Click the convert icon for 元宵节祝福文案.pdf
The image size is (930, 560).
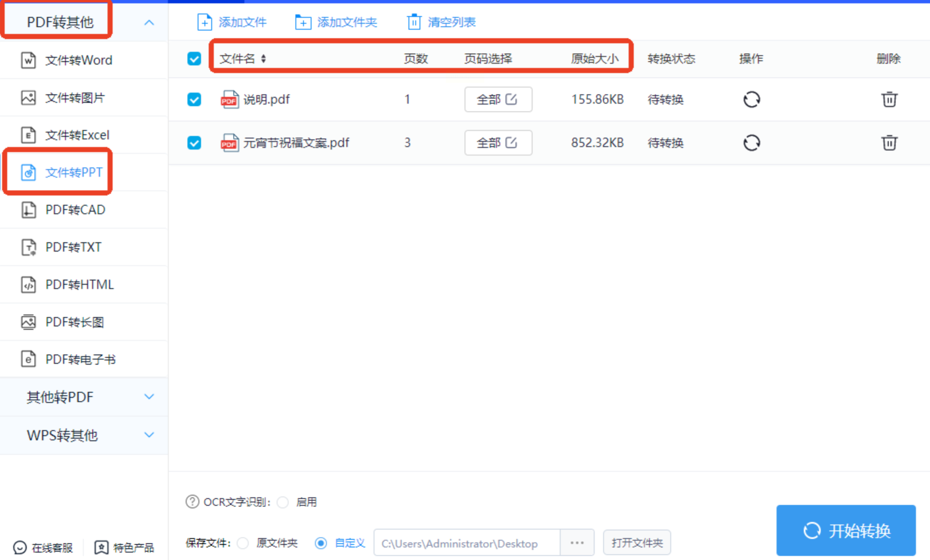751,143
